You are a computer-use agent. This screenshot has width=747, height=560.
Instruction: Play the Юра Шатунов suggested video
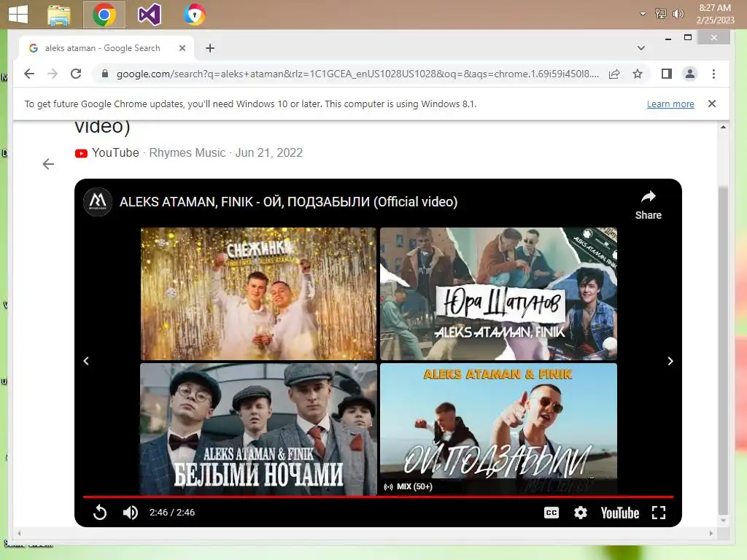[498, 293]
